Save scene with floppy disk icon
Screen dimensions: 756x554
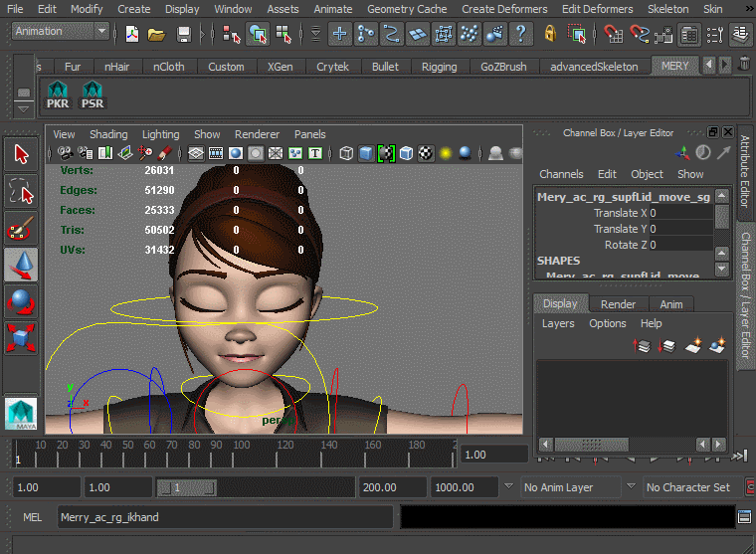click(184, 35)
